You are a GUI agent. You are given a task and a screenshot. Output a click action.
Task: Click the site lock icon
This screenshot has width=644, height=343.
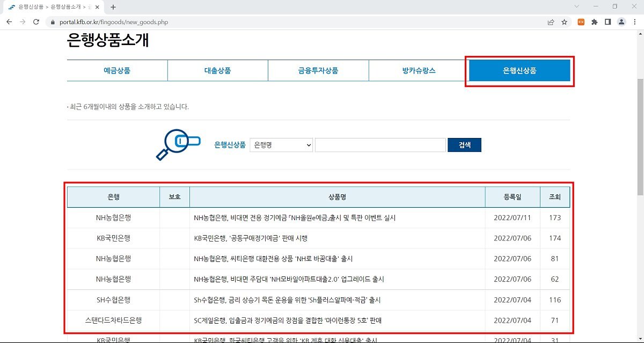click(x=52, y=23)
